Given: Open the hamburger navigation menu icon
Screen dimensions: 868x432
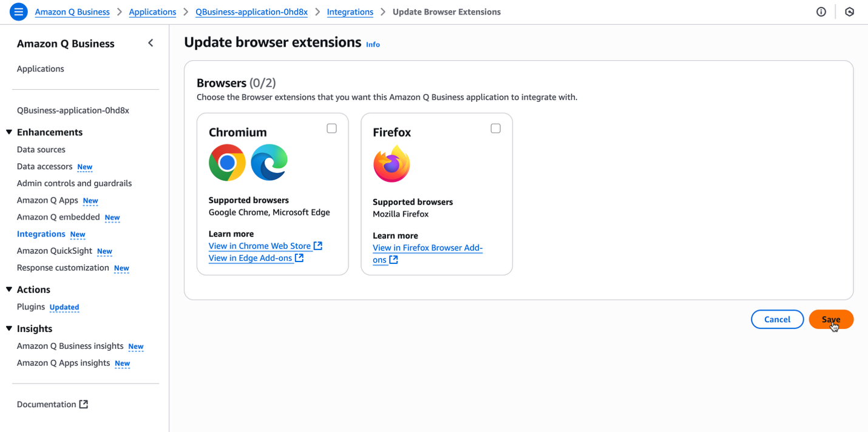Looking at the screenshot, I should 19,12.
